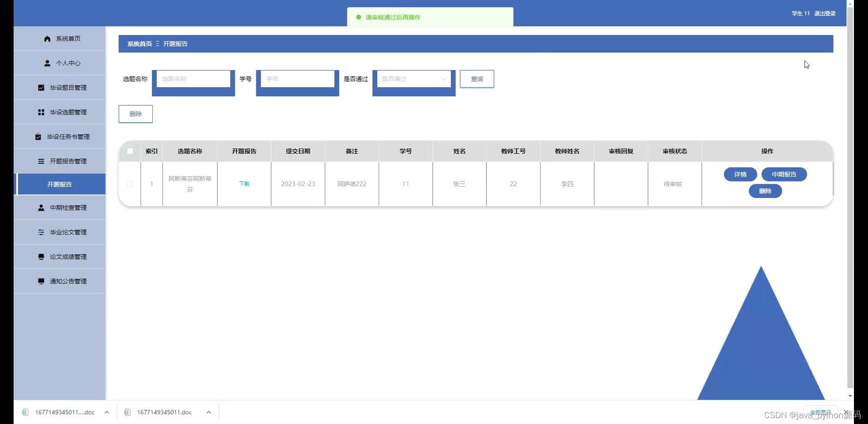Click the home icon beside 系统首页
Image resolution: width=868 pixels, height=424 pixels.
47,39
